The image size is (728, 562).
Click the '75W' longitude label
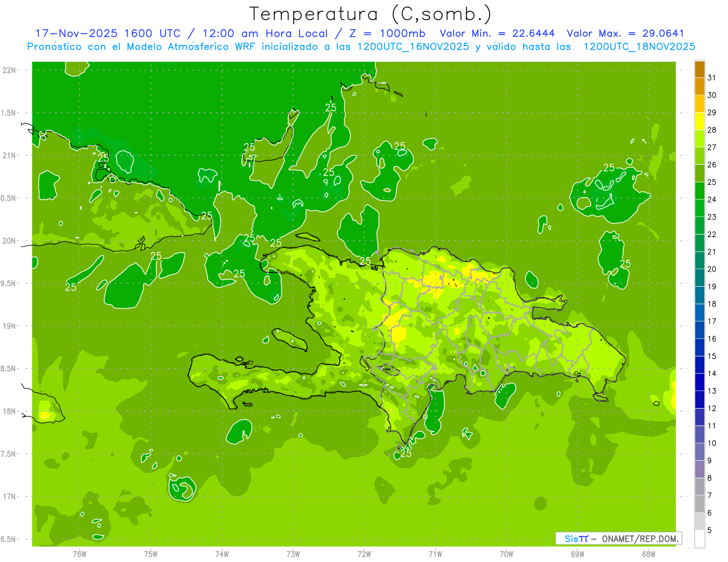(151, 554)
